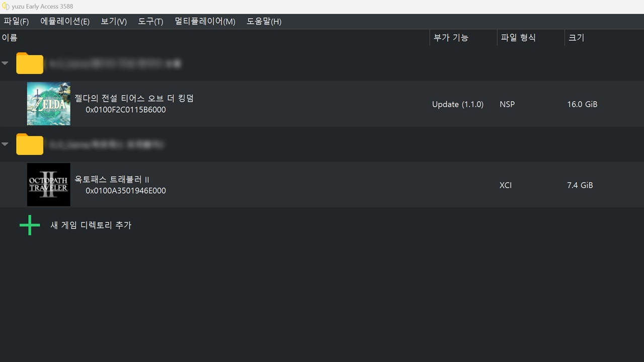Collapse the first game directory arrow
Screen dimensions: 644x362
[5, 63]
